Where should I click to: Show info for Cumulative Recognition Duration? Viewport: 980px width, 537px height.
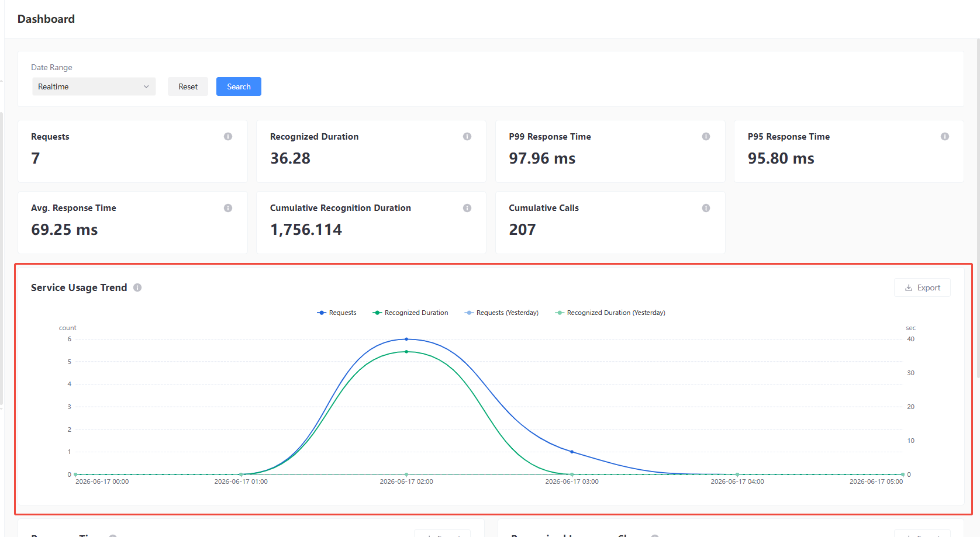[467, 208]
